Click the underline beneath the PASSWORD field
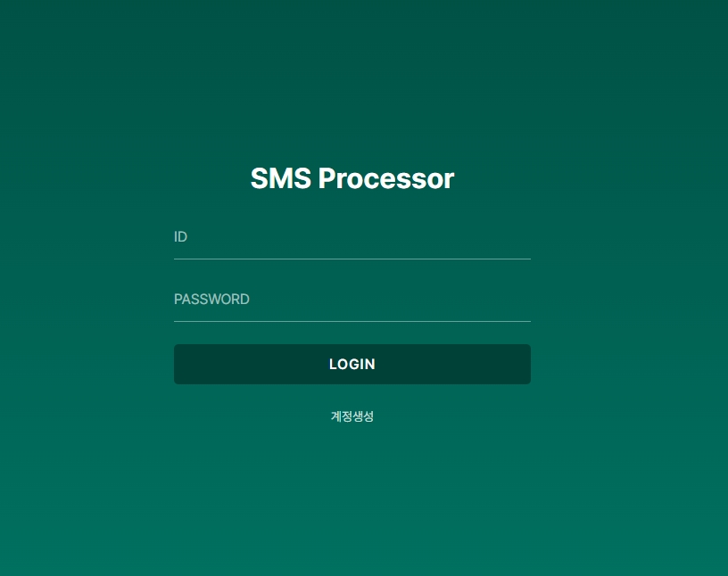728x576 pixels. tap(352, 321)
